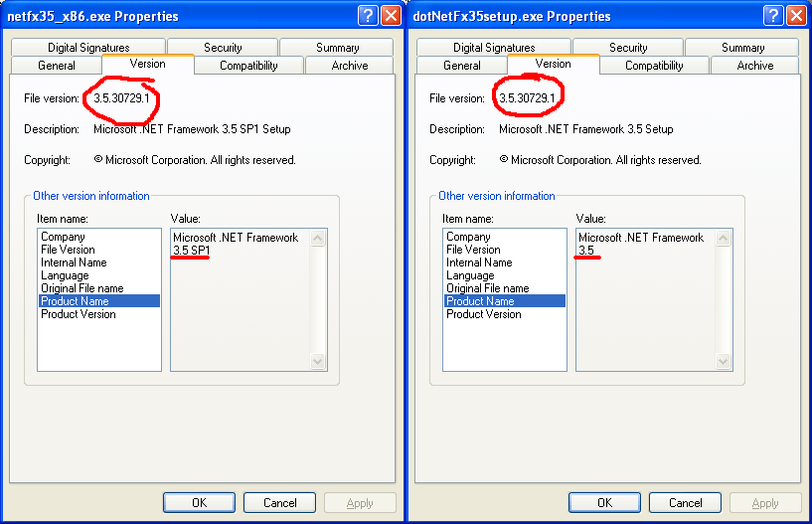The width and height of the screenshot is (812, 524).
Task: Open Compatibility tab in dotNetFx35setup.exe Properties
Action: pos(654,66)
